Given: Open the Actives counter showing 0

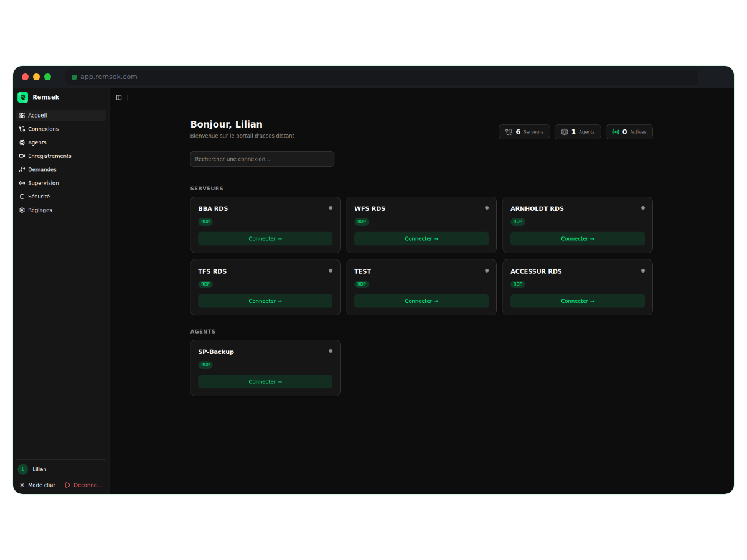Looking at the screenshot, I should 629,131.
